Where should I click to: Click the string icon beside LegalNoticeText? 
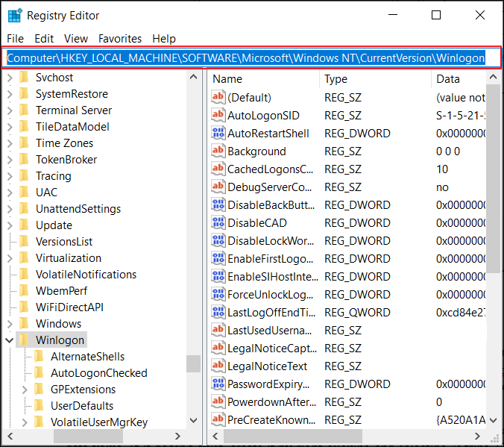pyautogui.click(x=218, y=366)
